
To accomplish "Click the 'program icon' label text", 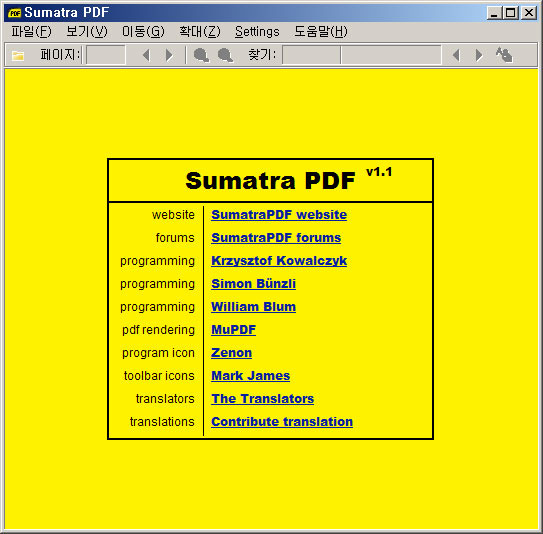I will [158, 353].
